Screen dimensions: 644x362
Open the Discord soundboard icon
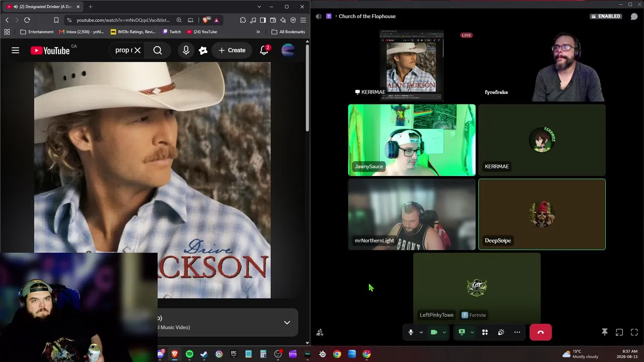tap(501, 332)
